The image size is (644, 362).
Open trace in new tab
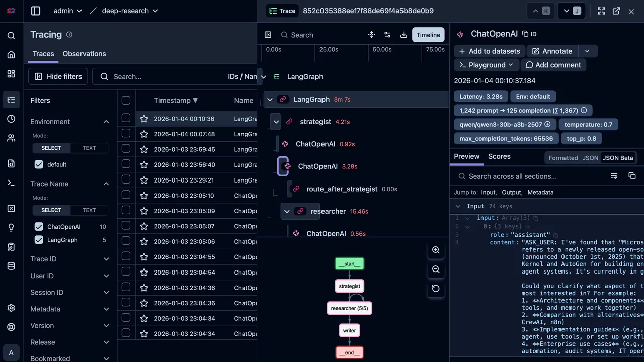(x=616, y=11)
